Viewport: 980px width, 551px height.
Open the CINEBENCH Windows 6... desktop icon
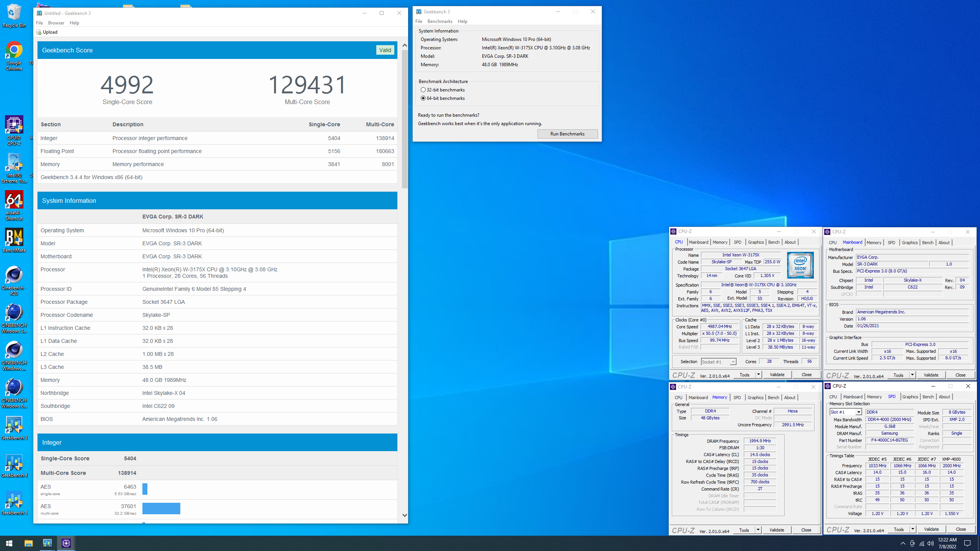coord(14,393)
